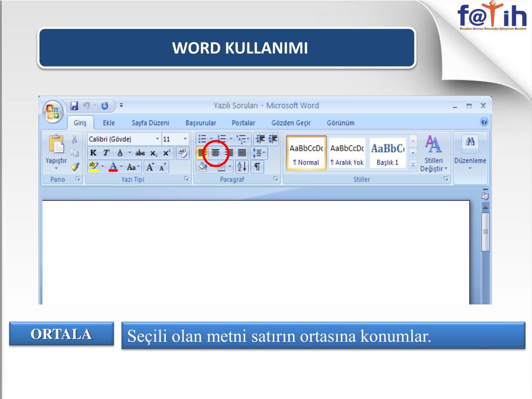
Task: Expand the full styles gallery with More
Action: [x=413, y=165]
